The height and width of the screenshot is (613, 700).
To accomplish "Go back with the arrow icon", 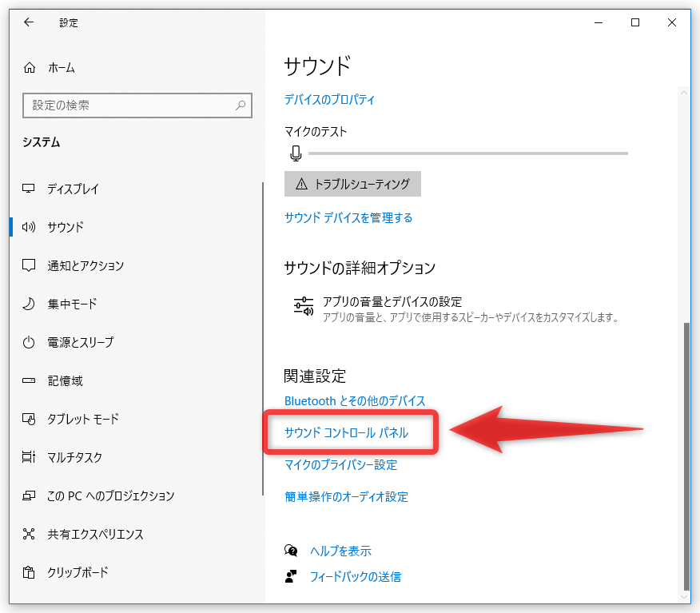I will (x=29, y=22).
